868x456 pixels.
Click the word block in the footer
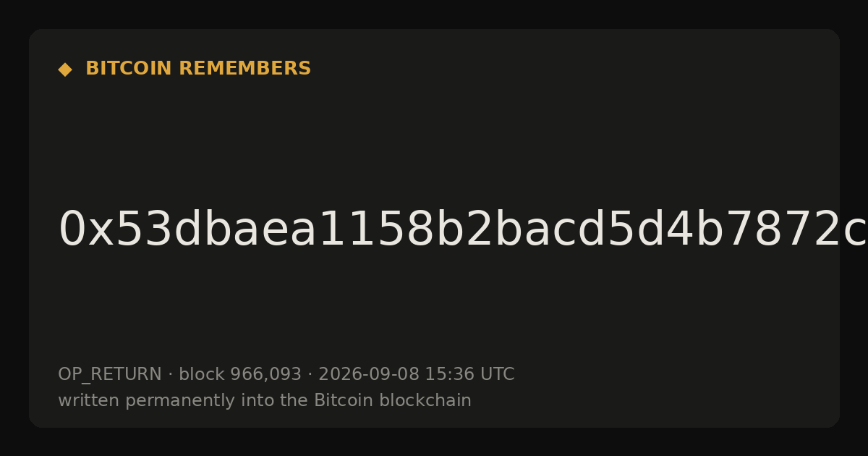point(202,374)
